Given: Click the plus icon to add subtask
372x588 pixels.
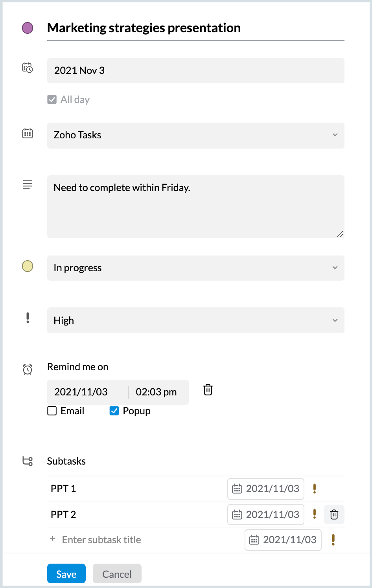Looking at the screenshot, I should point(53,539).
